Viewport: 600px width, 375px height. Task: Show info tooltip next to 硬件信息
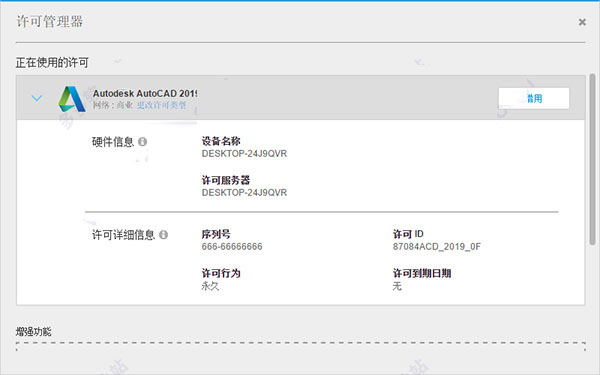(x=142, y=142)
